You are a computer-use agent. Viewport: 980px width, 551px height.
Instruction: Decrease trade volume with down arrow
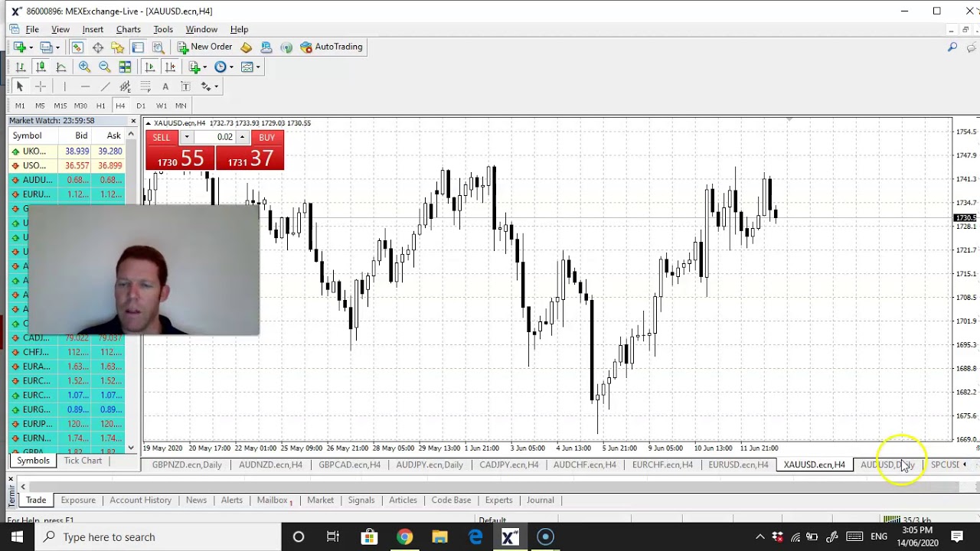[186, 137]
